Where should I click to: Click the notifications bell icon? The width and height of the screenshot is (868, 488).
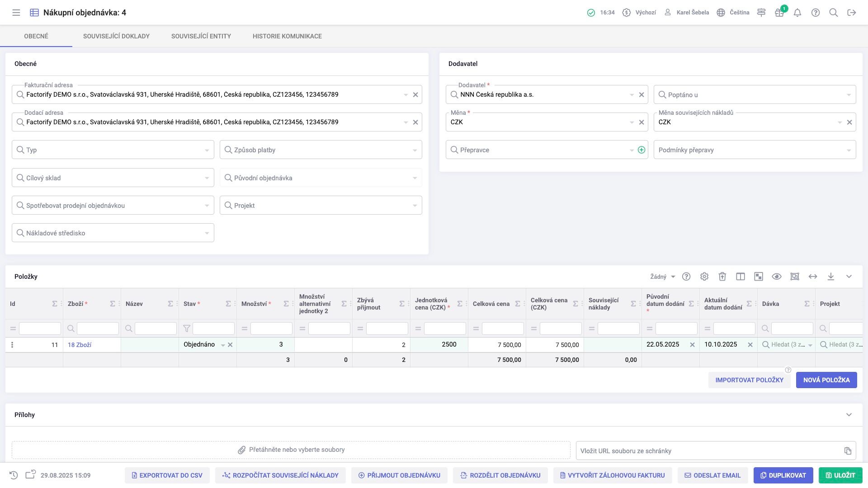797,13
